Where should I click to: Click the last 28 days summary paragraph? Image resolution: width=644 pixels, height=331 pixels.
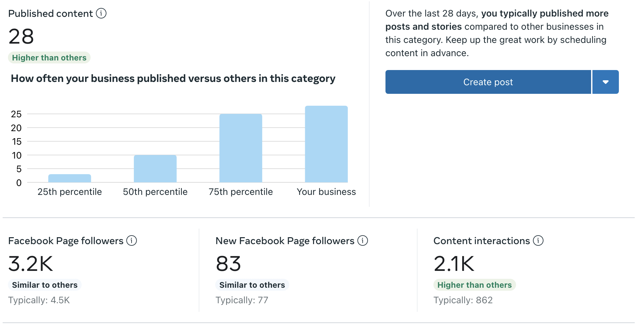click(x=497, y=33)
